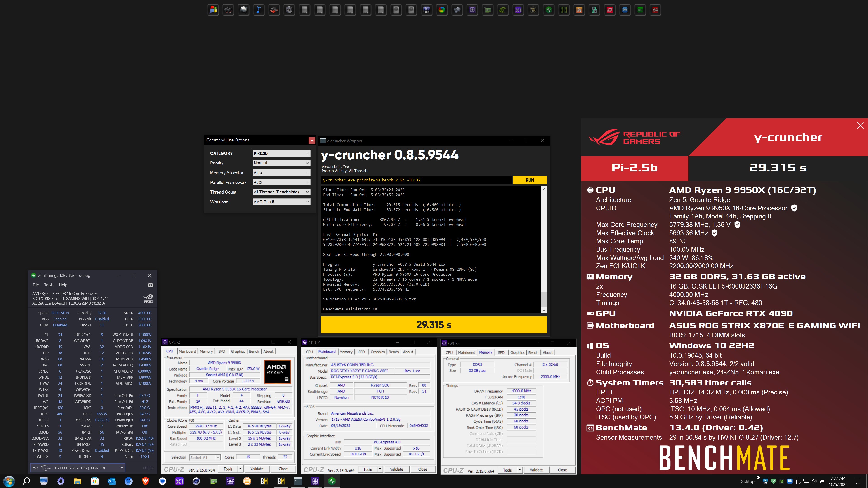Launch the NVIDIA icon in top launcher bar
Viewport: 868px width, 488px height.
pyautogui.click(x=503, y=10)
